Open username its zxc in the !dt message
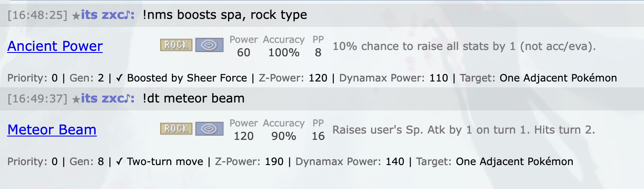Screen dimensions: 644x189 tap(107, 99)
